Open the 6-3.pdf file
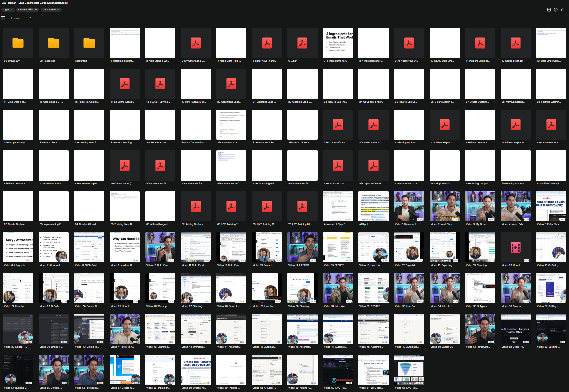This screenshot has height=392, width=569. pos(302,43)
